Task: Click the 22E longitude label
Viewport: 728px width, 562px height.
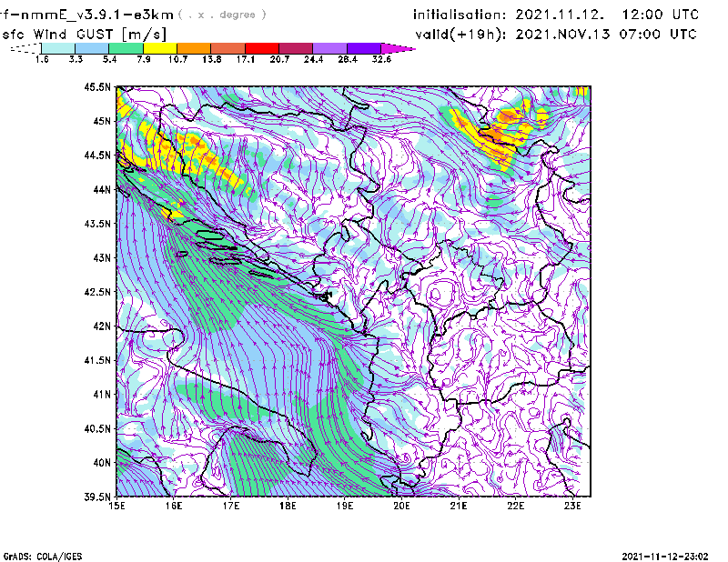Action: point(515,506)
